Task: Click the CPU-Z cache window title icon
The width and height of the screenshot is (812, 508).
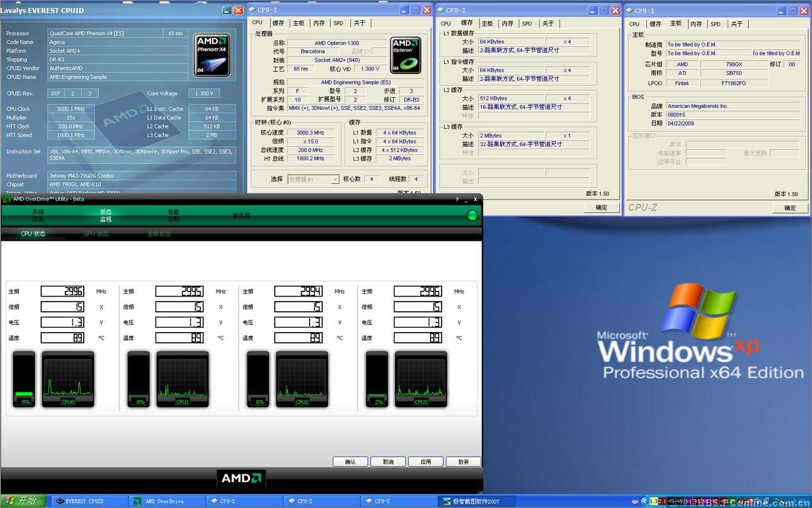Action: (x=442, y=10)
